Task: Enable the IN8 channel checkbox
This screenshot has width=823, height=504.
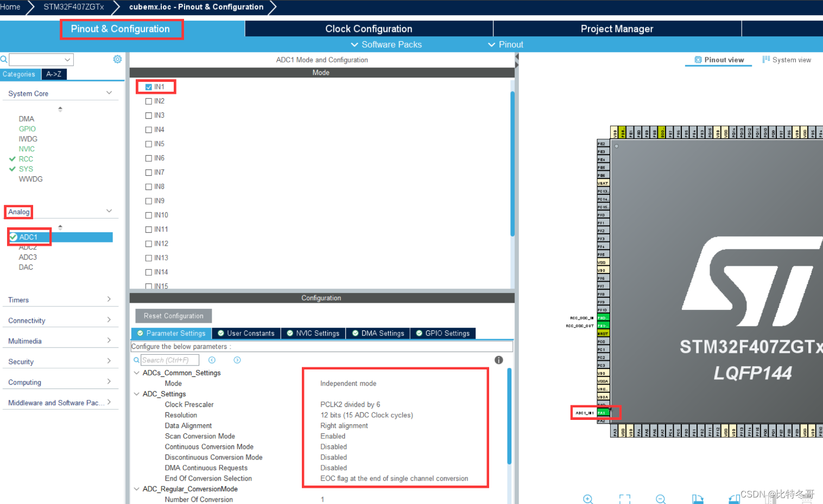Action: point(149,187)
